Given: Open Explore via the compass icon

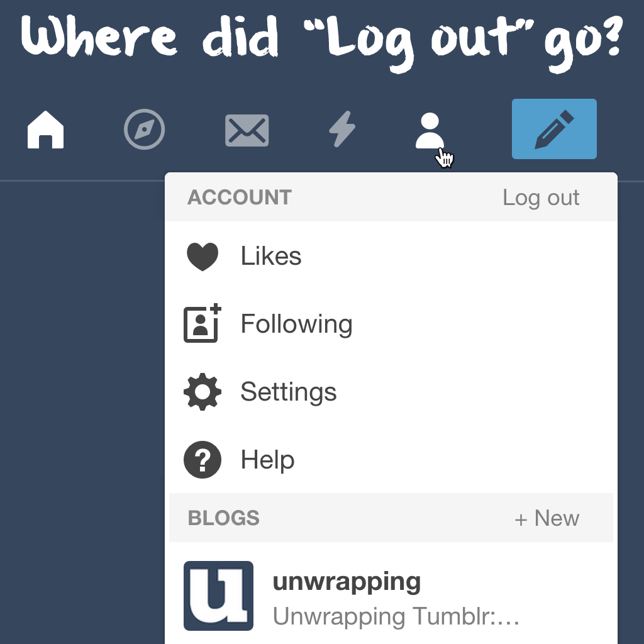Looking at the screenshot, I should click(x=144, y=129).
